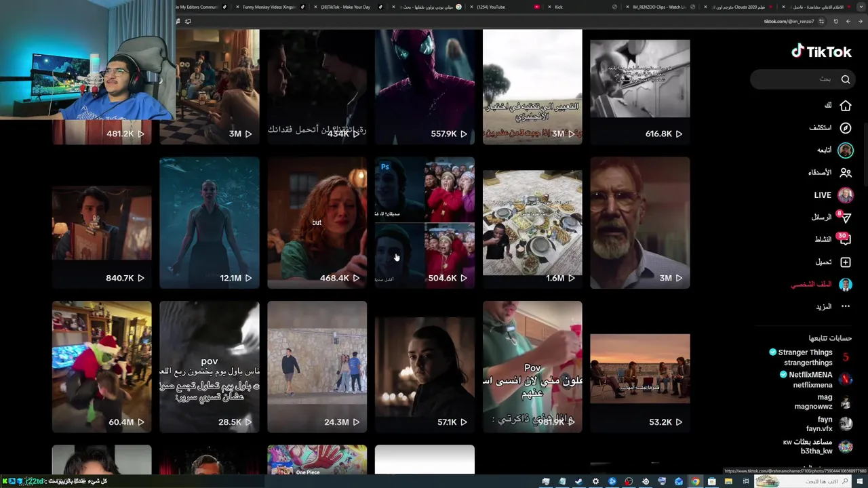868x488 pixels.
Task: Open Steam from the taskbar
Action: tap(578, 481)
